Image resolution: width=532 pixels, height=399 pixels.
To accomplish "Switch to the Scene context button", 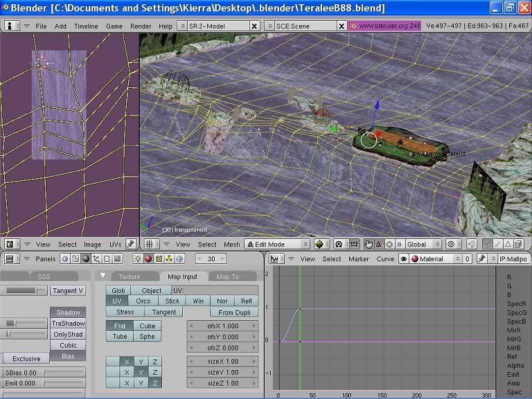I will (117, 259).
